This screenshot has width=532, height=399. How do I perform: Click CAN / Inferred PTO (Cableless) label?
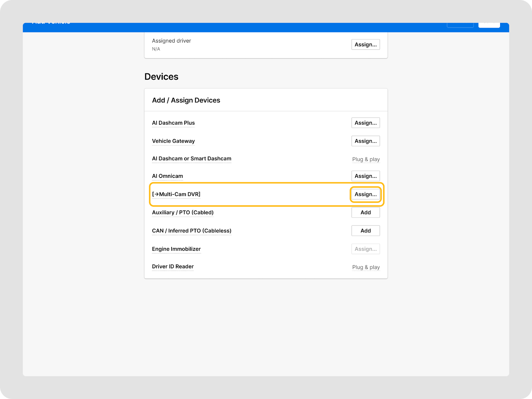point(192,231)
